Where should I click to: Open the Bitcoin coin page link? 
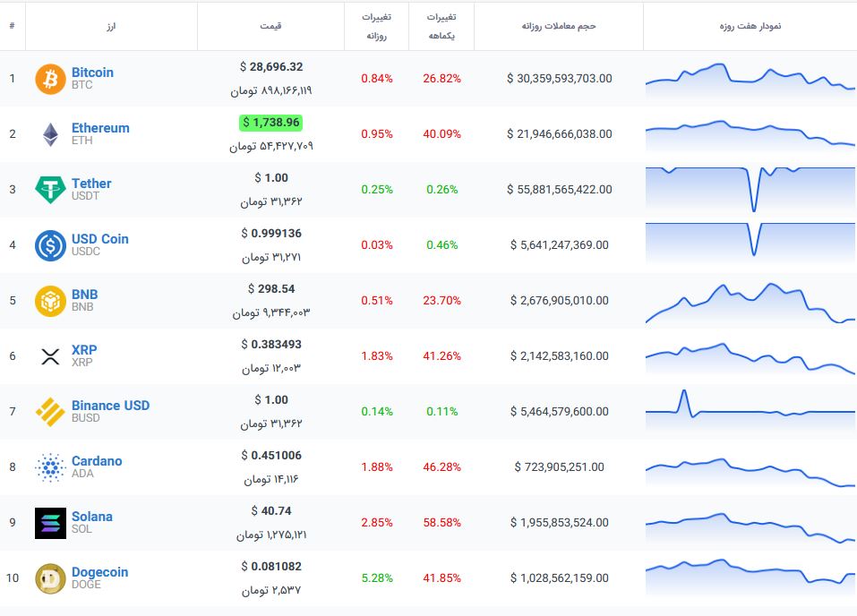(x=92, y=73)
